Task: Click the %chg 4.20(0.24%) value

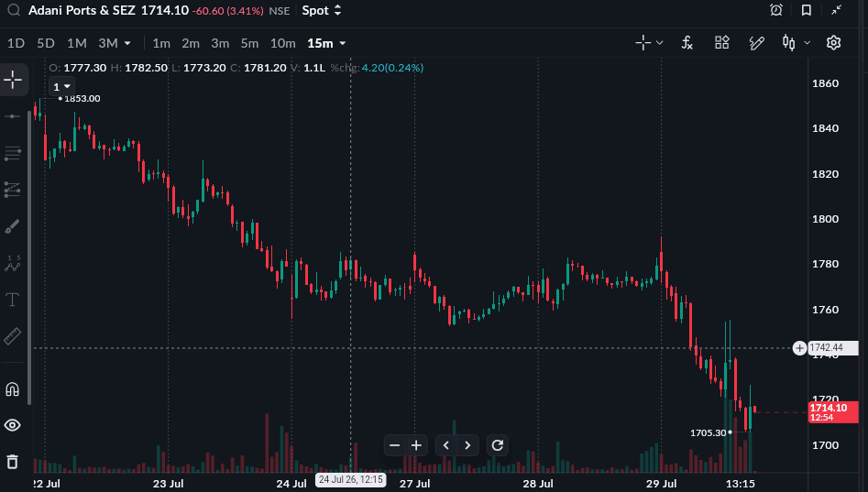Action: coord(392,68)
